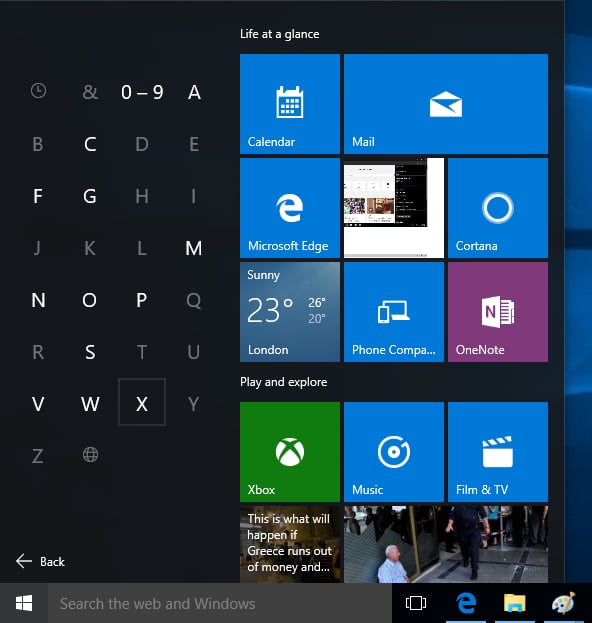Jump to apps starting with S

click(90, 352)
